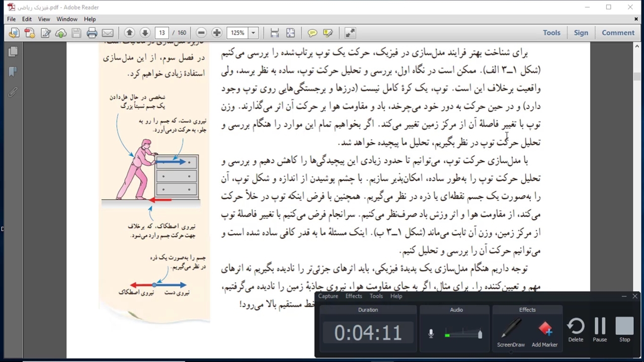
Task: Click the Add sticky note icon
Action: tap(312, 33)
